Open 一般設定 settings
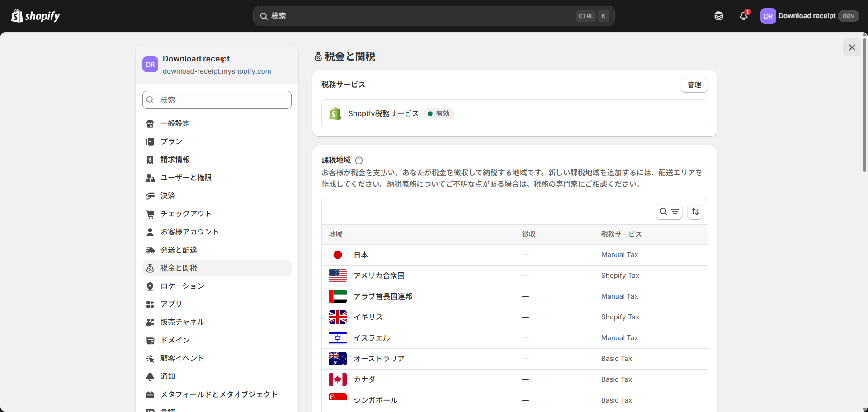868x412 pixels. tap(217, 123)
